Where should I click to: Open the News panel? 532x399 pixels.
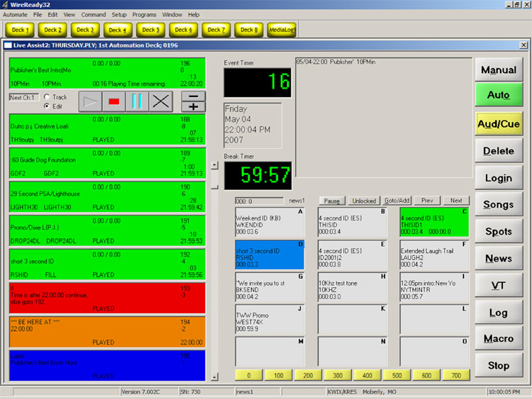[499, 258]
